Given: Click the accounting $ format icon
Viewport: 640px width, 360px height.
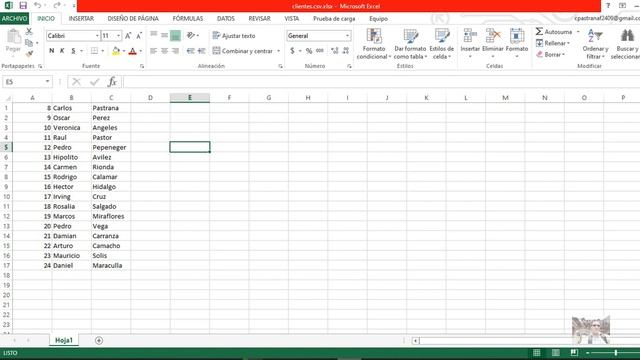Looking at the screenshot, I should (x=292, y=51).
